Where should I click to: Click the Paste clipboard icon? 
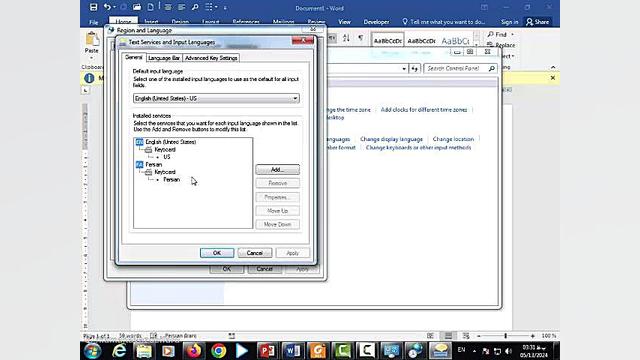point(92,40)
